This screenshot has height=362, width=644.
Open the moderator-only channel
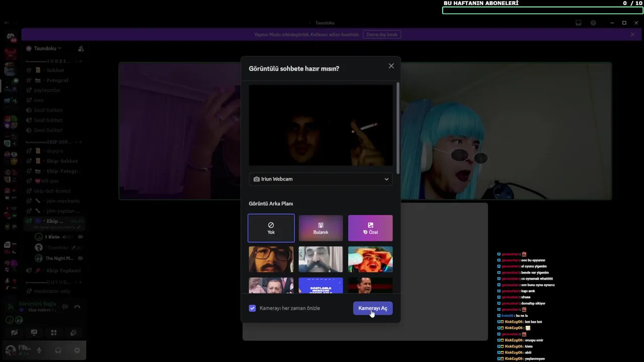pyautogui.click(x=55, y=292)
